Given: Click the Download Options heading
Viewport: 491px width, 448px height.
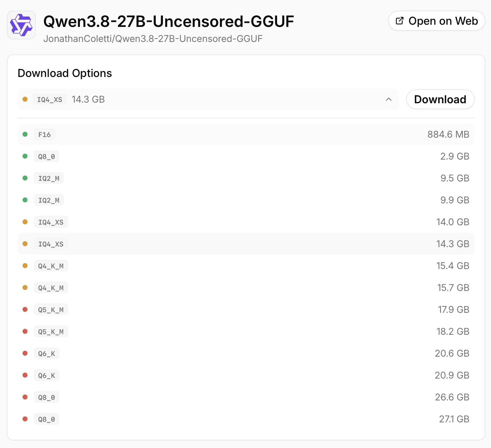Looking at the screenshot, I should coord(65,73).
